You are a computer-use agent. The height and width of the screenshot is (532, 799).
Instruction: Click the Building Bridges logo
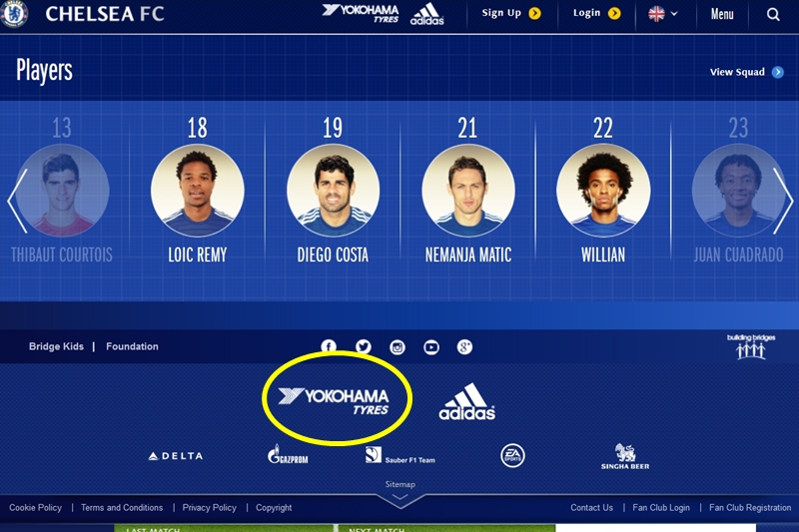pyautogui.click(x=751, y=346)
